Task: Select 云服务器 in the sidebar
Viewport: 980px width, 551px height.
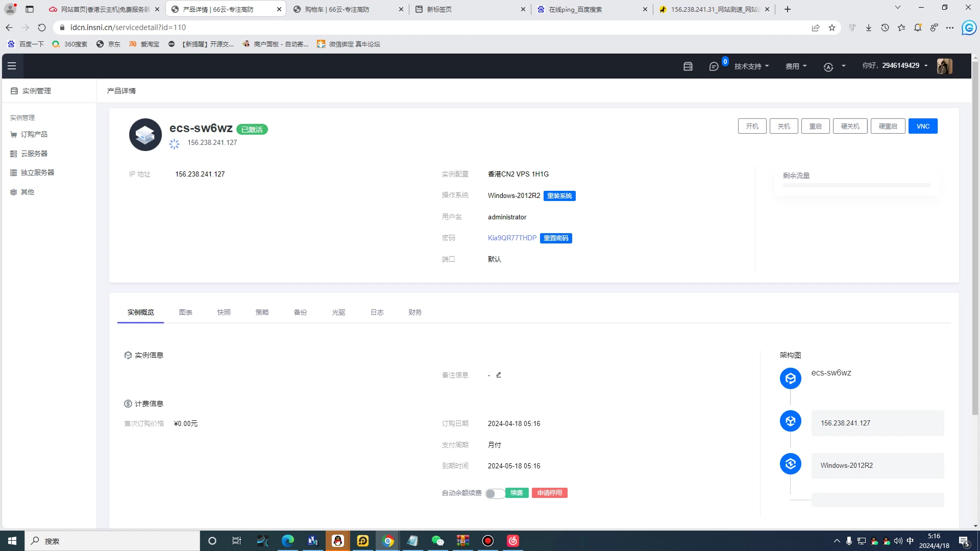Action: [x=34, y=154]
